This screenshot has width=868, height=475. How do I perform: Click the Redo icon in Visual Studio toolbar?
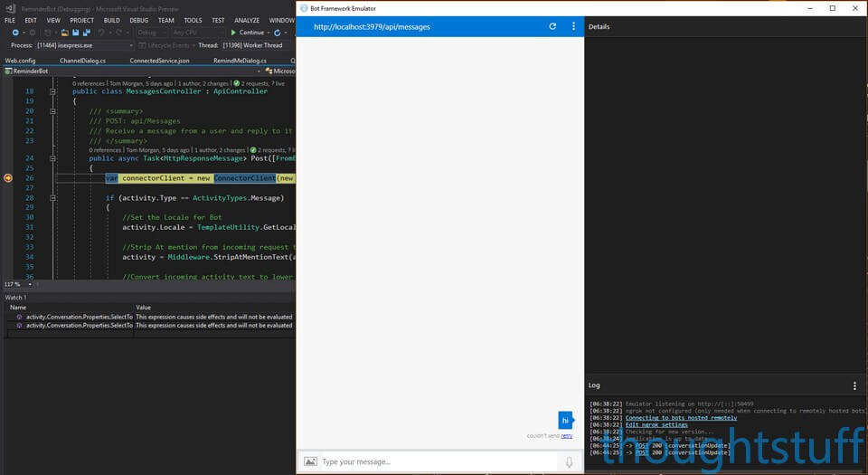click(x=118, y=33)
